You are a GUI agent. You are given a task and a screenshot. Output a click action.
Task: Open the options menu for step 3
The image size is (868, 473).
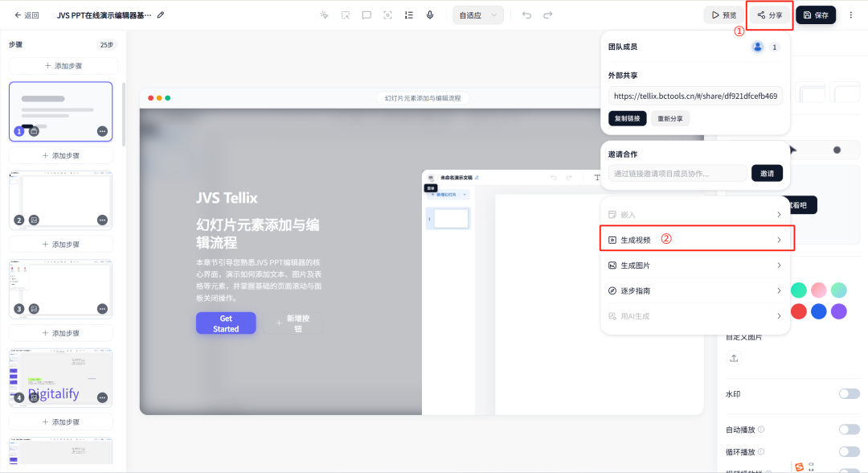tap(102, 309)
